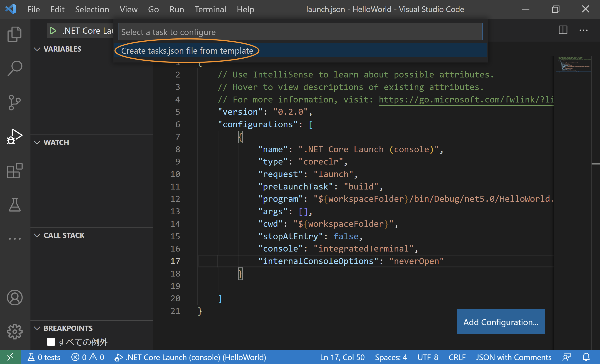Image resolution: width=600 pixels, height=364 pixels.
Task: Toggle the すべての例外 breakpoint checkbox
Action: point(51,342)
